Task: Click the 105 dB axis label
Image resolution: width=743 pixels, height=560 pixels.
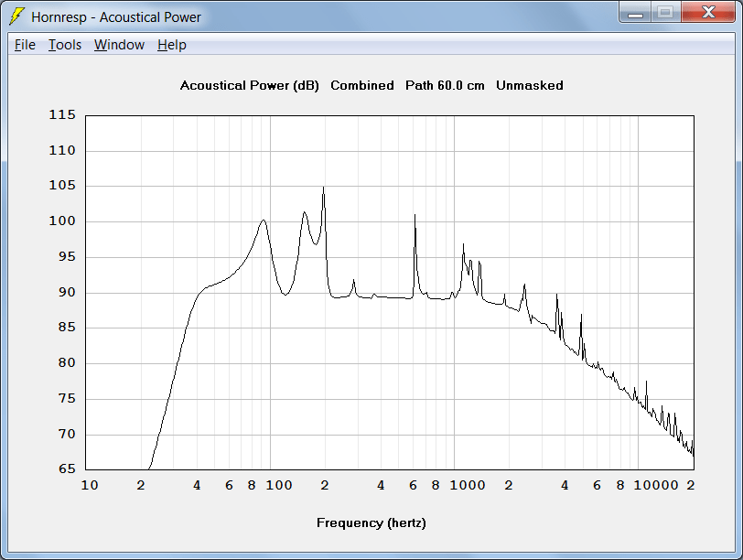Action: 62,185
